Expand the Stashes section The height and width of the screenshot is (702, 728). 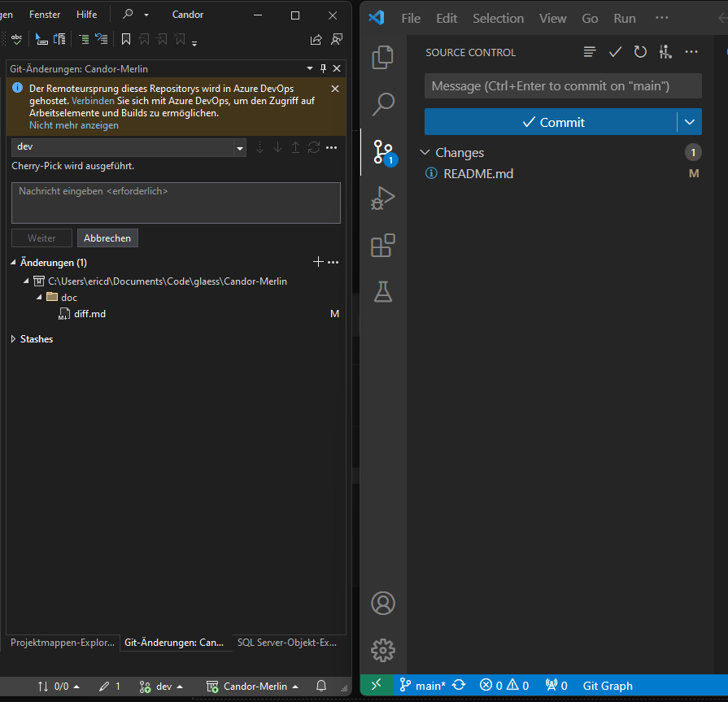13,339
